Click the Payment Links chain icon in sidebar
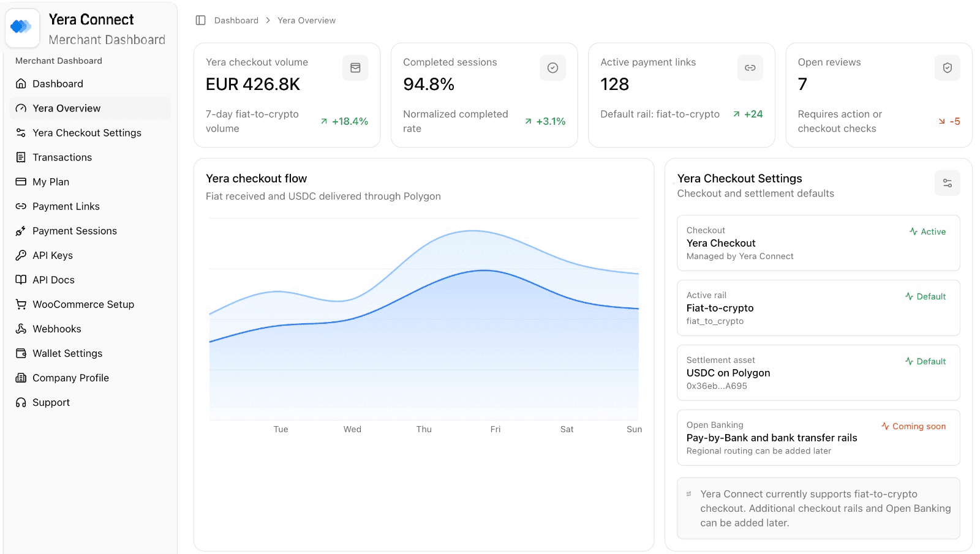Screen dimensions: 980x554 point(21,206)
